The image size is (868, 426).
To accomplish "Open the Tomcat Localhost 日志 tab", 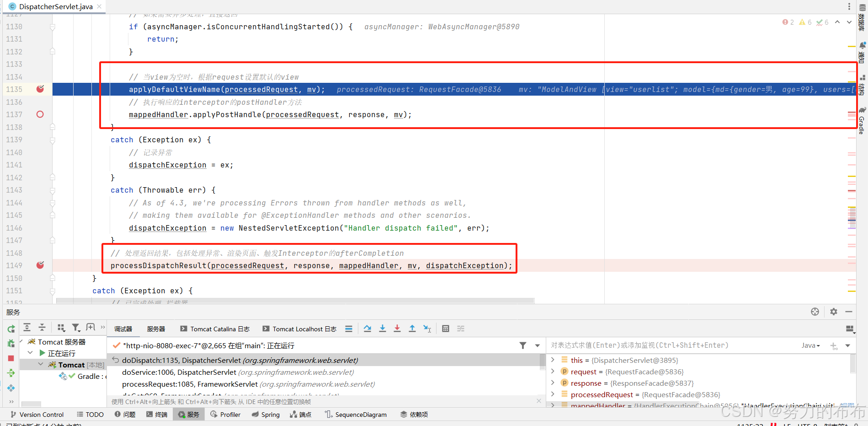I will [x=299, y=329].
